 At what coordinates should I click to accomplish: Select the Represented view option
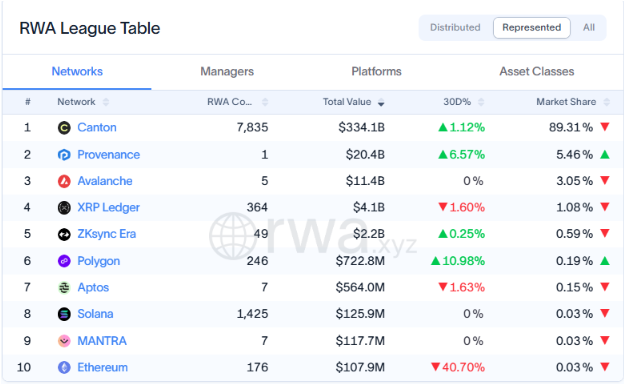click(532, 28)
